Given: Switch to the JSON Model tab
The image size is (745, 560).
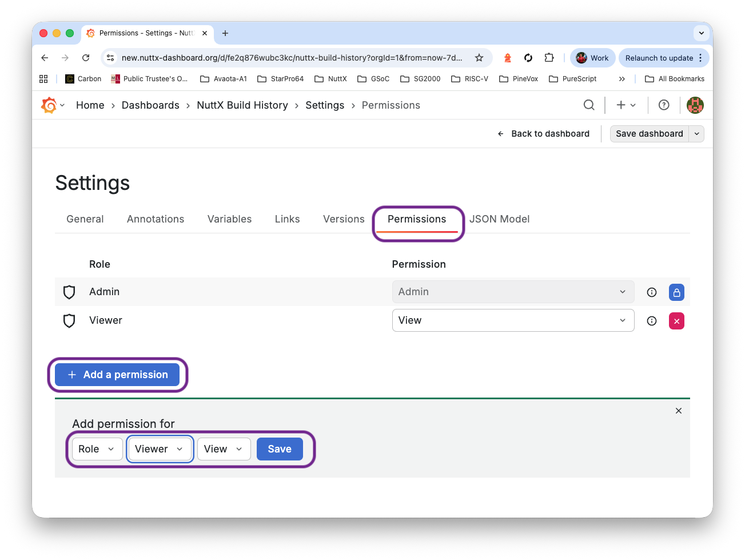Looking at the screenshot, I should tap(499, 219).
